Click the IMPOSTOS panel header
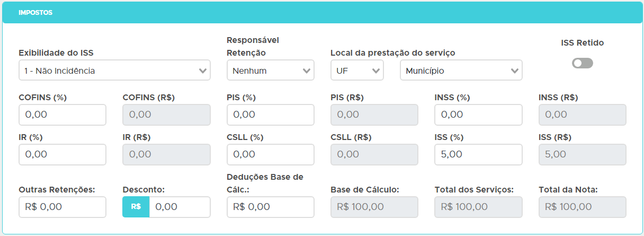Image resolution: width=644 pixels, height=236 pixels. pyautogui.click(x=322, y=12)
